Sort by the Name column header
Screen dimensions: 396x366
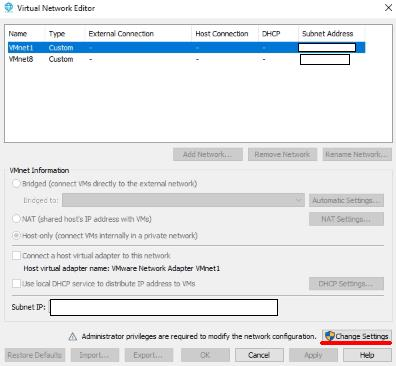click(x=18, y=34)
